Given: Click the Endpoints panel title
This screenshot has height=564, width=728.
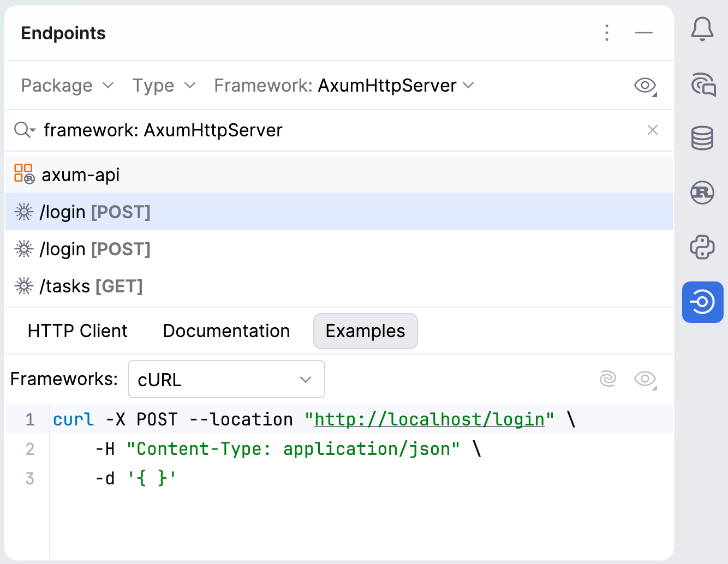Looking at the screenshot, I should pos(63,33).
